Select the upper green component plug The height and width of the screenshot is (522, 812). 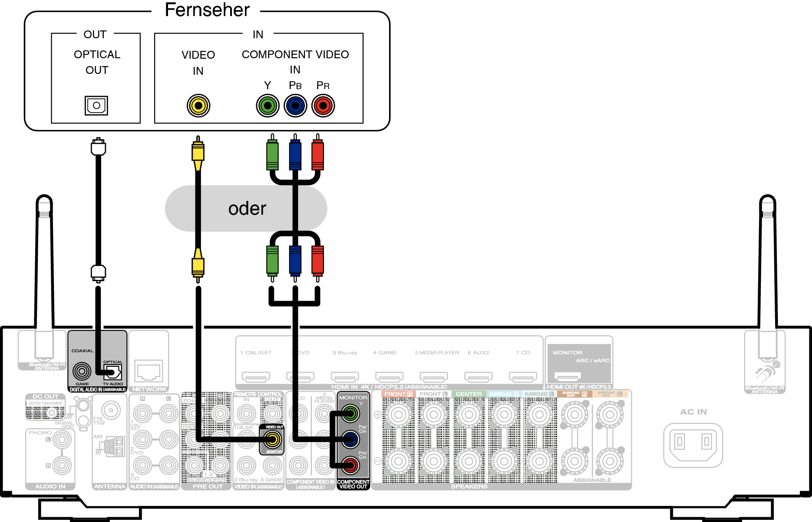(x=272, y=152)
